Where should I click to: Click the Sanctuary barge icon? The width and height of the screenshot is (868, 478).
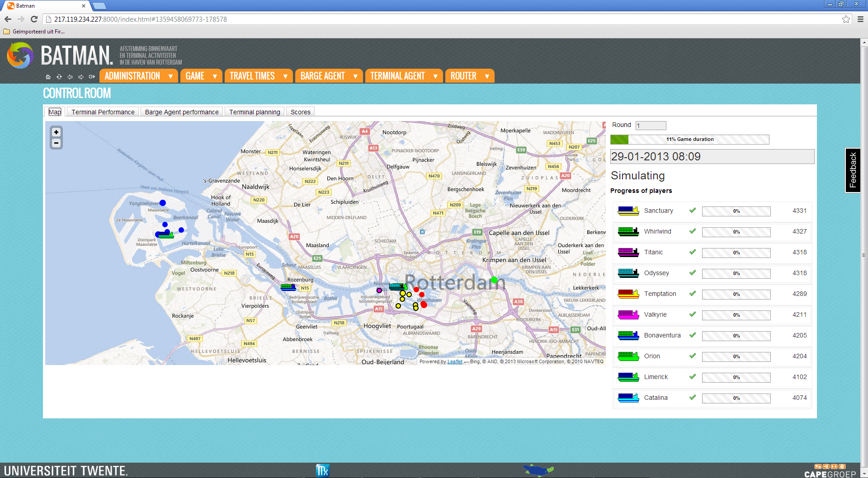click(x=628, y=211)
